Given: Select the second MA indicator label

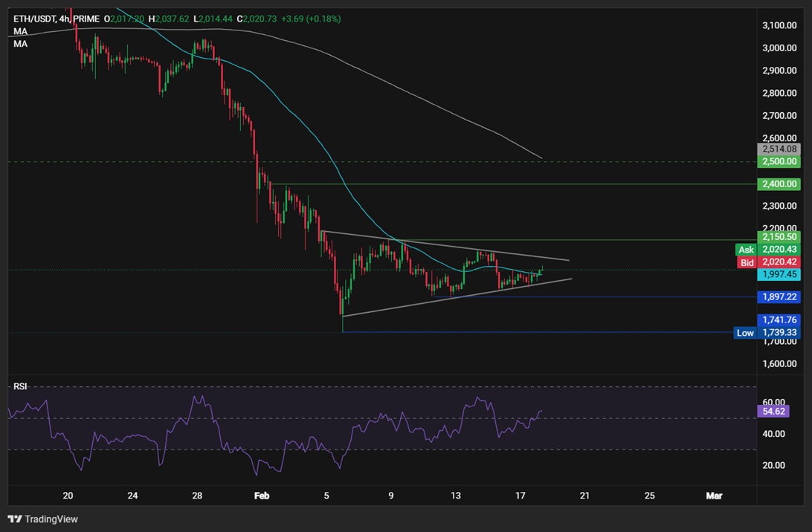Looking at the screenshot, I should click(x=20, y=43).
